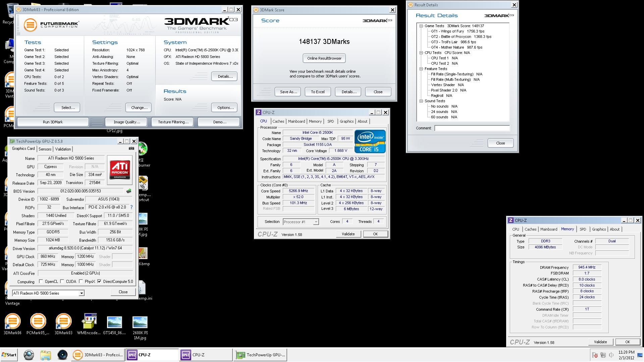Switch to Validation tab in GPU-Z
This screenshot has height=362, width=644.
[x=63, y=149]
